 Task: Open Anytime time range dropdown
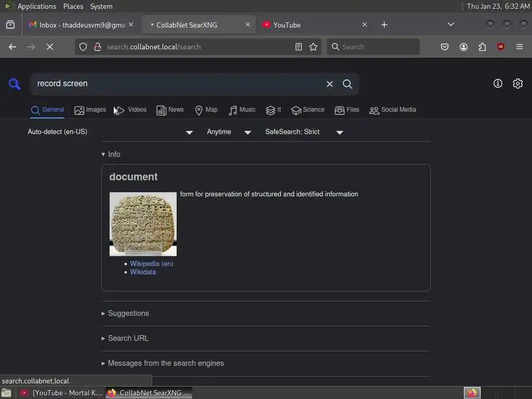click(229, 132)
